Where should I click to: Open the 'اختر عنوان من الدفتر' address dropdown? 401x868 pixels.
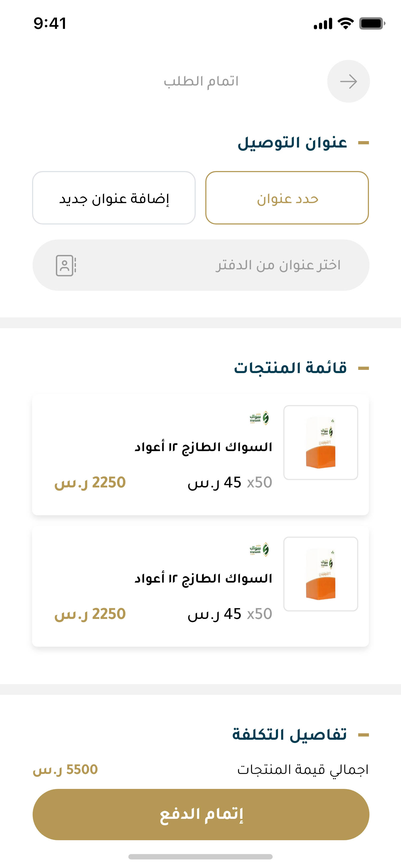[201, 265]
